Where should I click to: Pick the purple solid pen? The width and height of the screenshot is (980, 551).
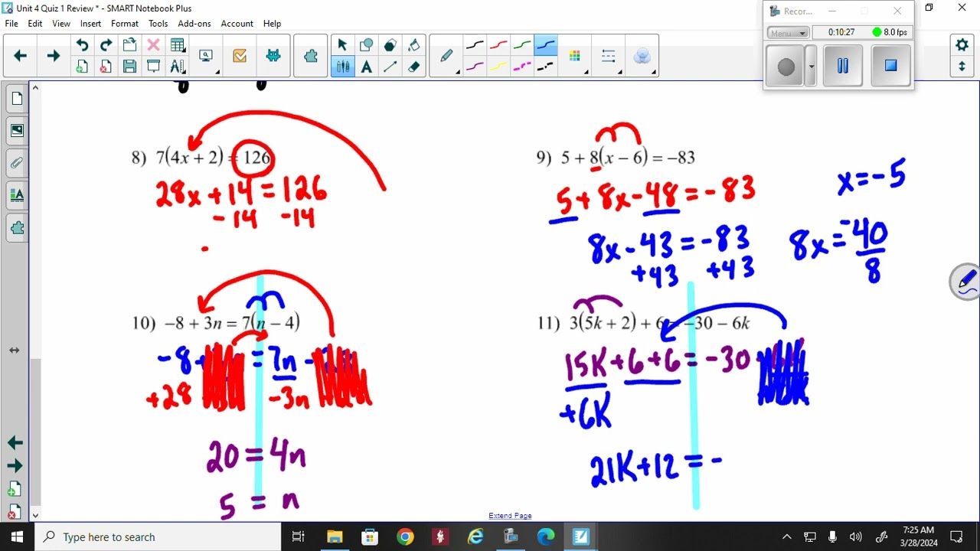click(475, 67)
